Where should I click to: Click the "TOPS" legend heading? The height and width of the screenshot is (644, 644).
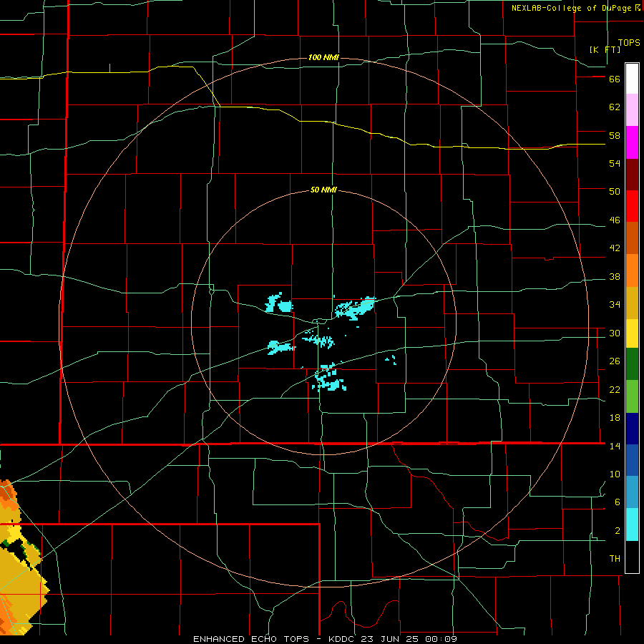coord(629,43)
